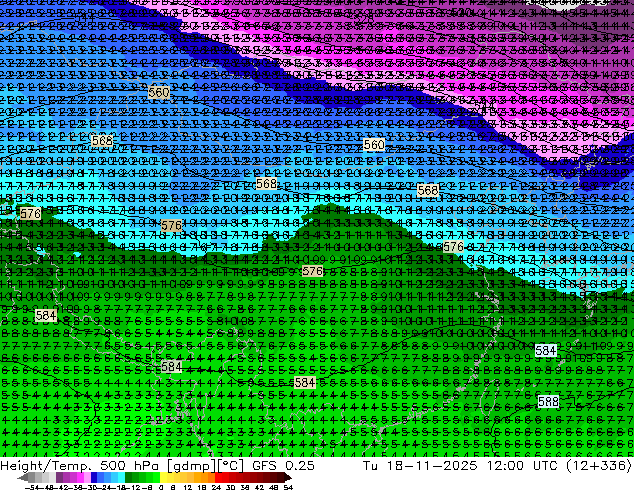The image size is (634, 490).
Task: Click the 'Tu 18-11-2025' date text
Action: point(420,465)
